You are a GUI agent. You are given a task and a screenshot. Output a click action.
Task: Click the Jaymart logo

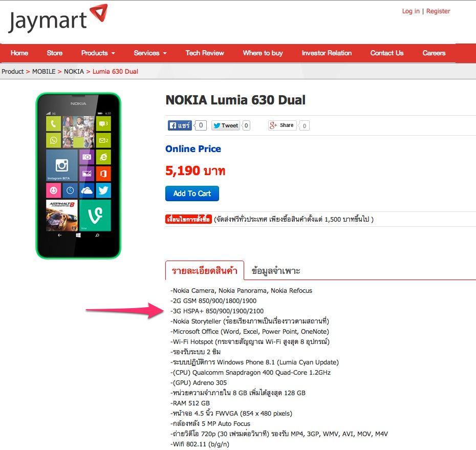58,18
